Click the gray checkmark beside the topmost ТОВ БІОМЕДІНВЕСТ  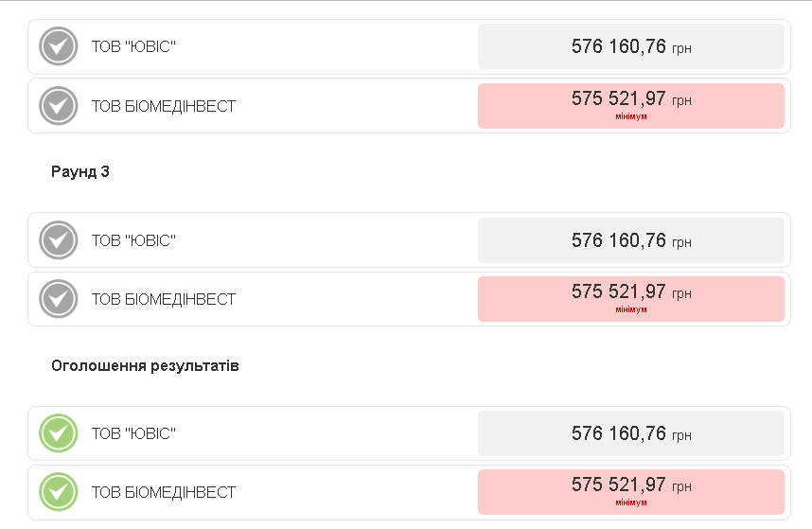(58, 106)
